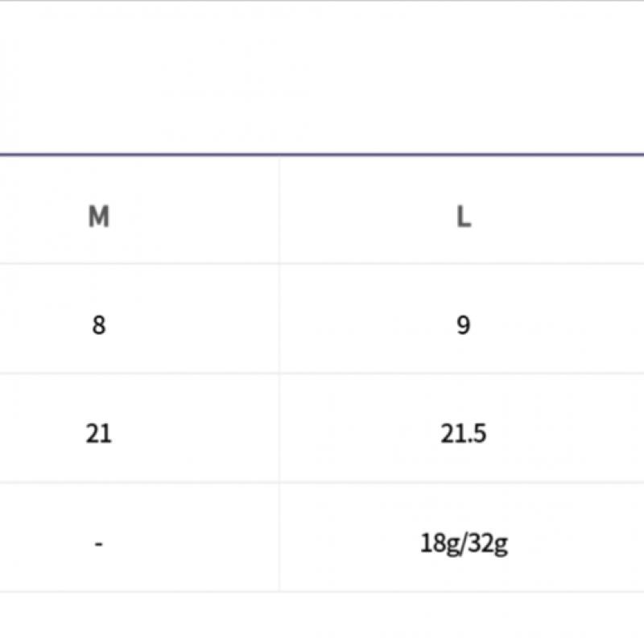Click the vertical divider between 21 and 21.5
Image resolution: width=644 pixels, height=644 pixels.
tap(279, 428)
